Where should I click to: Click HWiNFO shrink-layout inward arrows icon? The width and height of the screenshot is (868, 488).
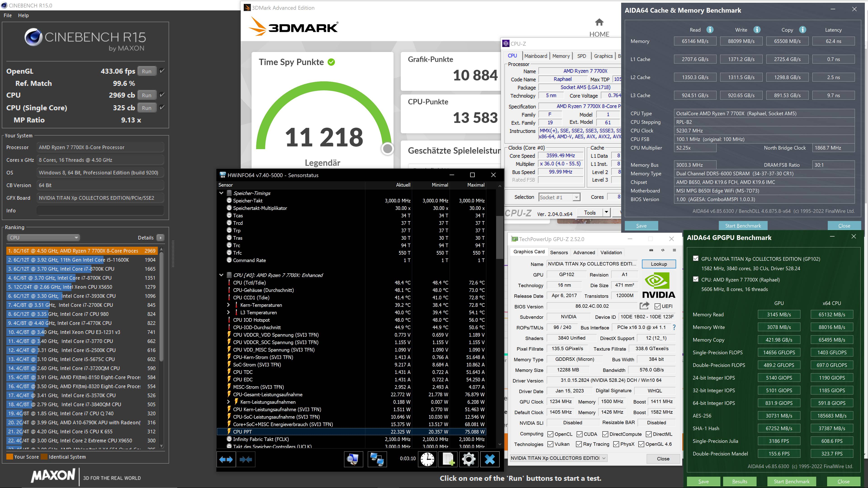pos(246,459)
